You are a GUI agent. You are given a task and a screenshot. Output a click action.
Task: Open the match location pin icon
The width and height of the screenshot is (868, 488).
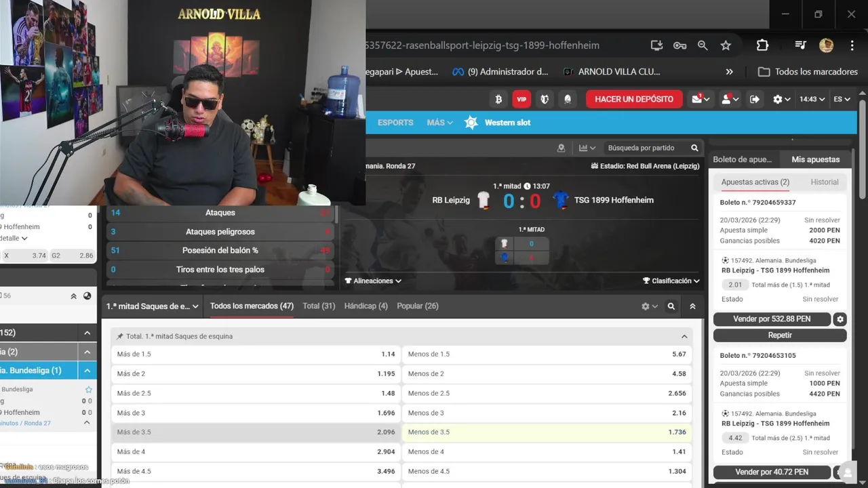(561, 148)
